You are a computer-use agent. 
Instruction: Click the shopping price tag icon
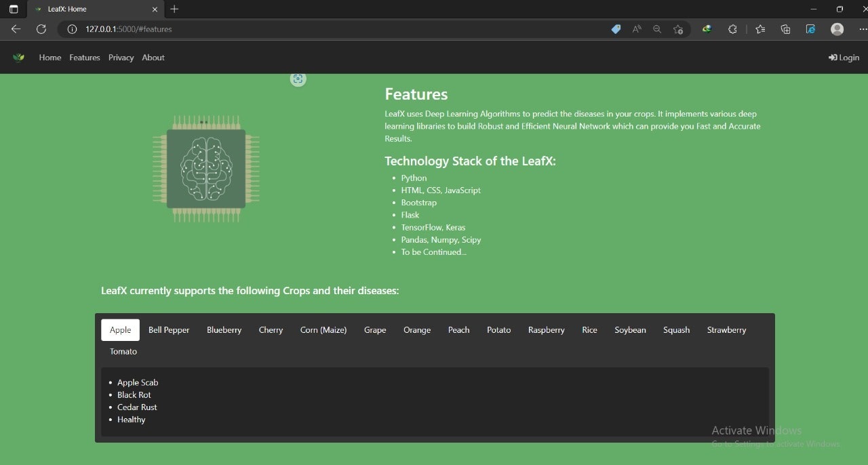coord(616,29)
